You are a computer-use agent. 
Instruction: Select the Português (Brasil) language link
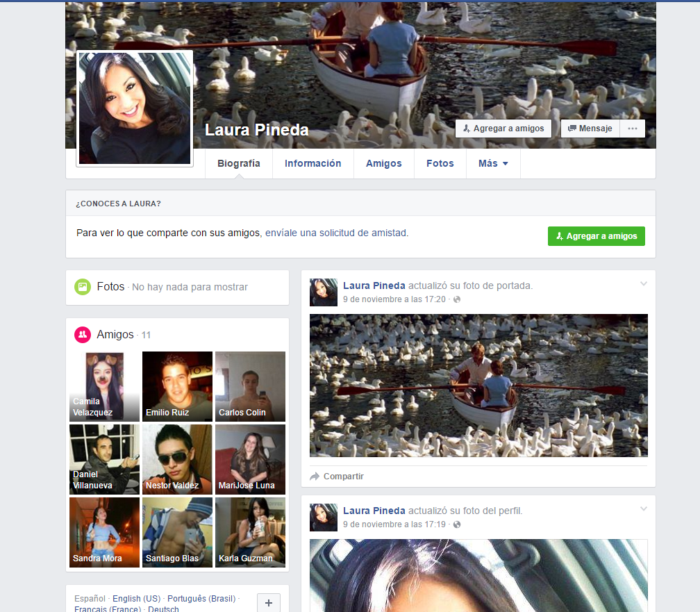coord(200,598)
